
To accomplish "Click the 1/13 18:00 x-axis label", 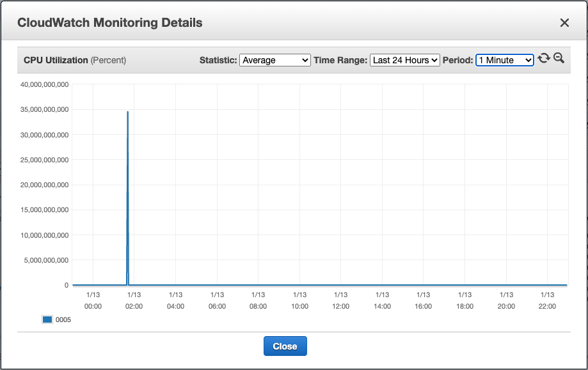I will coord(465,300).
